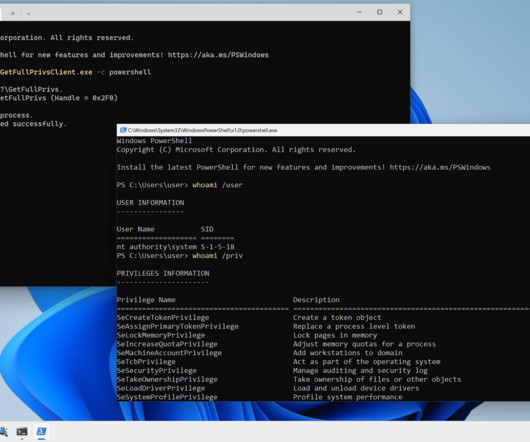This screenshot has height=442, width=530.
Task: Click 'Replace a process level token' description
Action: click(354, 326)
